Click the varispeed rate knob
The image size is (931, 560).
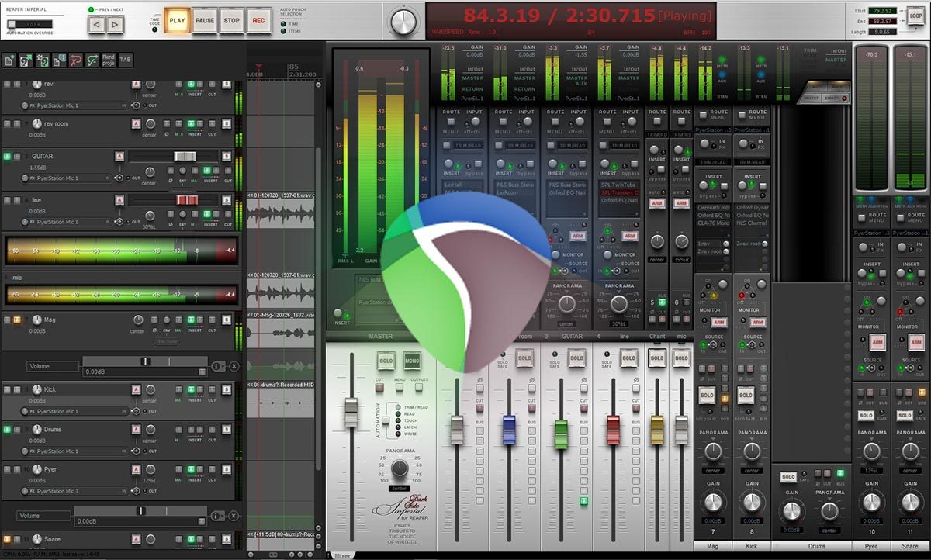click(x=403, y=22)
